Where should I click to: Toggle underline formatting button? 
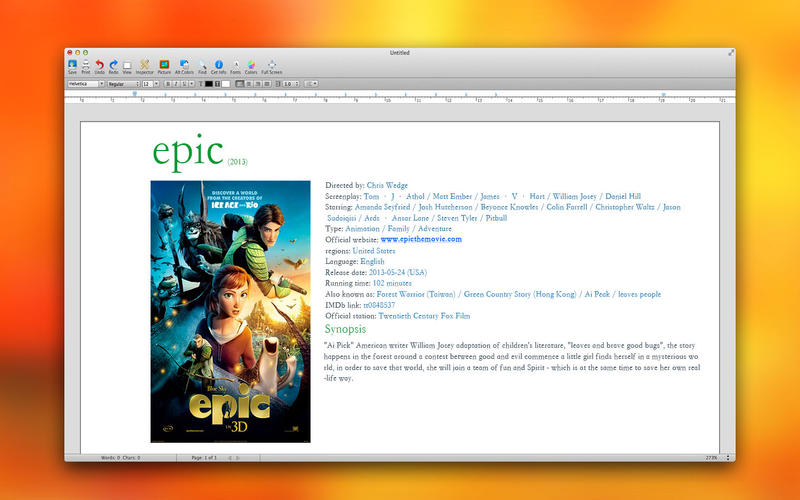coord(184,84)
